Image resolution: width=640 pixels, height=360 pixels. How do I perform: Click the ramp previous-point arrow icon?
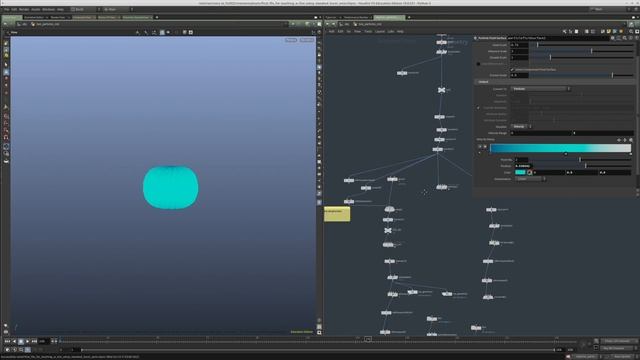click(x=619, y=140)
